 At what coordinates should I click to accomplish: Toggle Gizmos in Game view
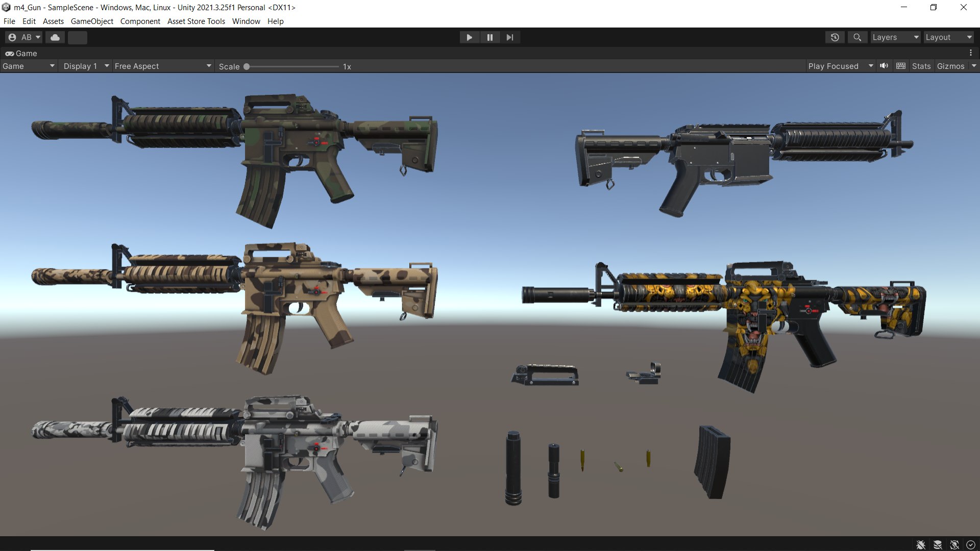951,66
